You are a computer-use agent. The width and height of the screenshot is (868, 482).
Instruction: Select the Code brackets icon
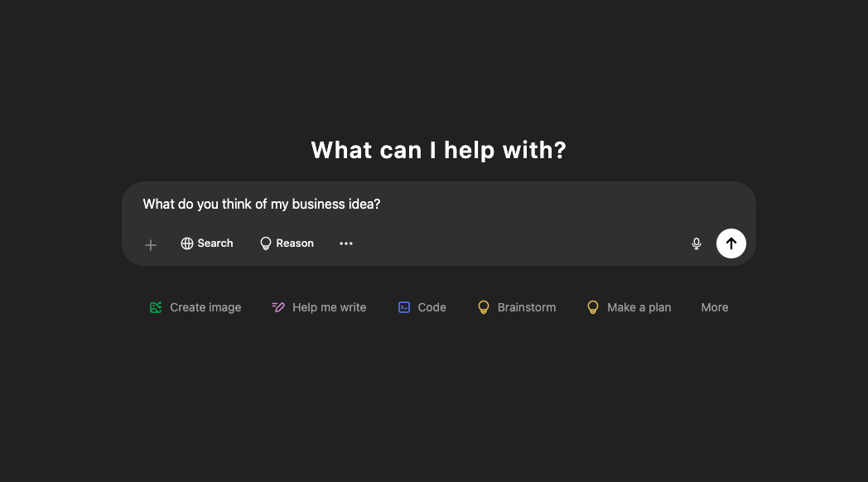pos(403,306)
